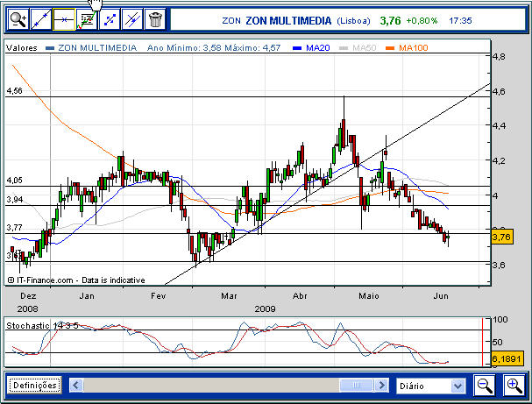Screen dimensions: 532x404
Task: Click the Ano Mínimo 3,58 Máximo 4,57 text
Action: click(214, 48)
